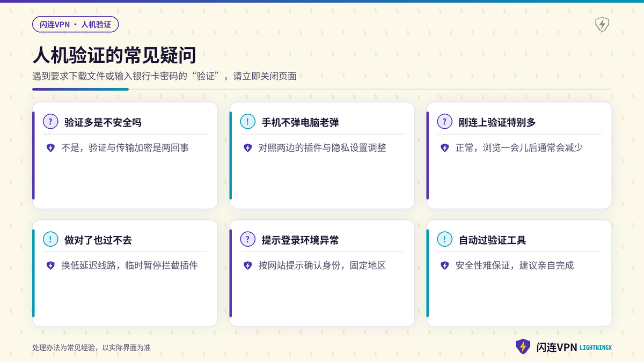Select card title 做对了也过不去
Image resolution: width=644 pixels, height=362 pixels.
[98, 240]
